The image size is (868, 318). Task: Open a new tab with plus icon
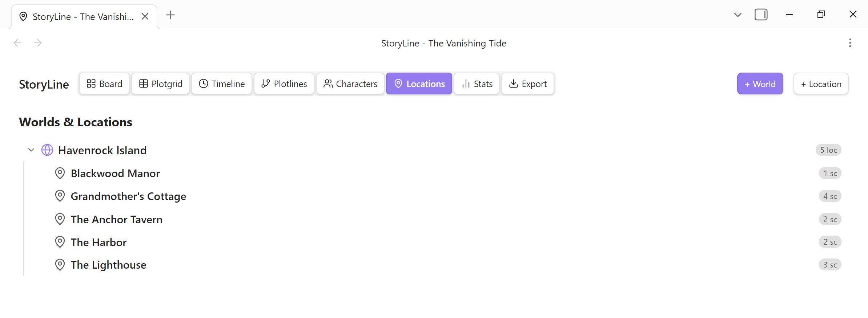(170, 15)
